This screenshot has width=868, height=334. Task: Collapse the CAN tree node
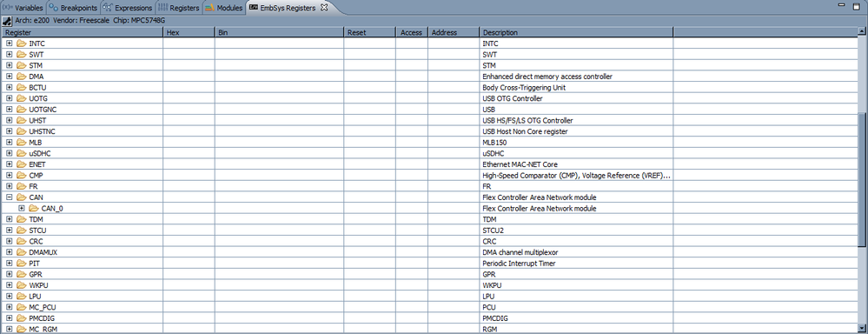click(x=9, y=197)
